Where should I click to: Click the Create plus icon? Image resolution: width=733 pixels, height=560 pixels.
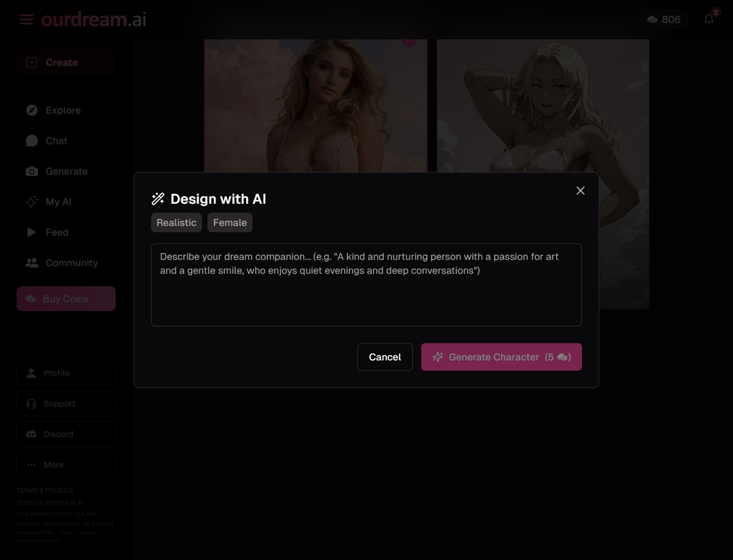32,62
